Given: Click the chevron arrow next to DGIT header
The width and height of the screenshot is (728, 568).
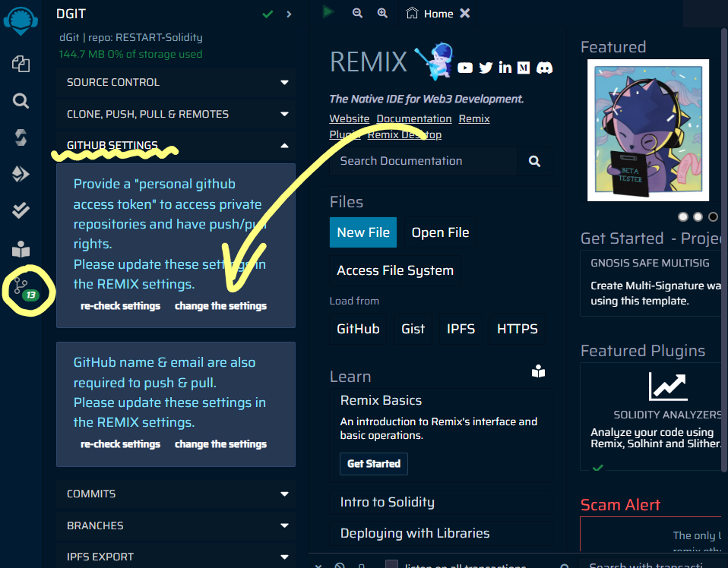Looking at the screenshot, I should [x=289, y=14].
